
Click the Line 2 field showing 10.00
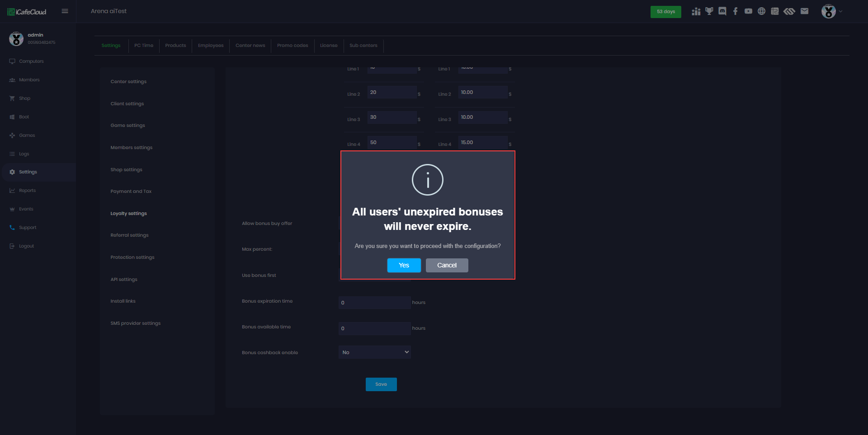(483, 92)
